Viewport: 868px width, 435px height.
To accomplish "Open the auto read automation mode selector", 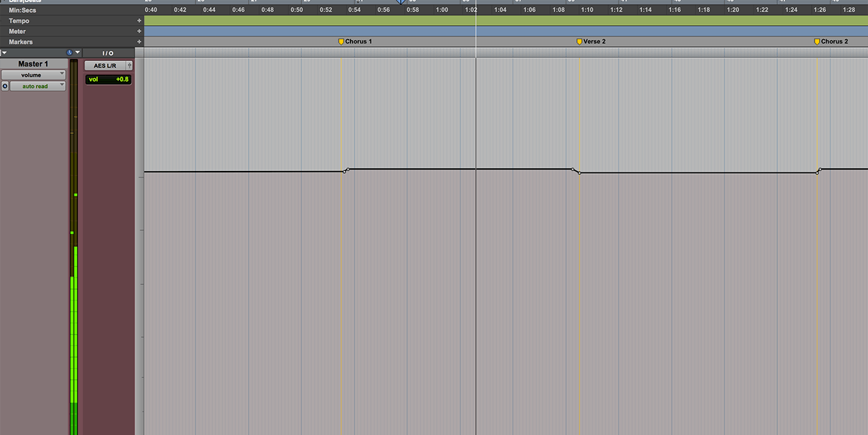I will (37, 86).
